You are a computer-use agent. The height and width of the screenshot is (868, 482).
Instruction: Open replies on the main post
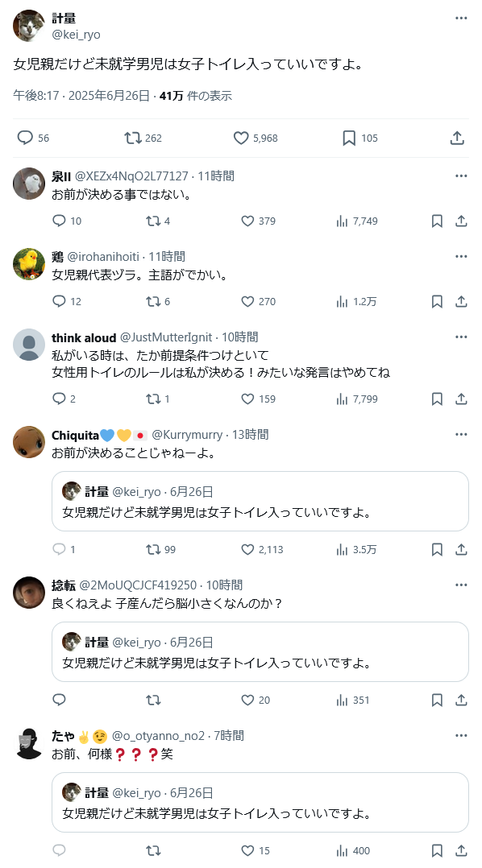pos(33,138)
